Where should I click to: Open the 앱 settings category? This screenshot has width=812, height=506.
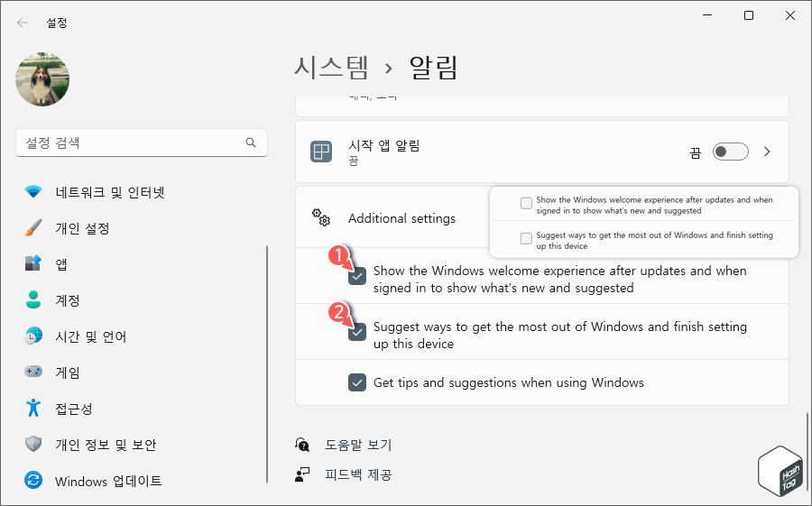coord(61,264)
